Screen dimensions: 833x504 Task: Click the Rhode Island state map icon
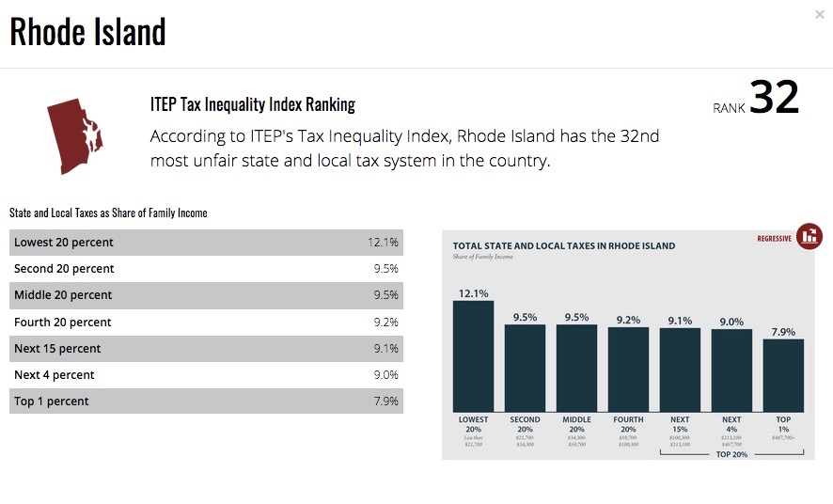tap(75, 136)
